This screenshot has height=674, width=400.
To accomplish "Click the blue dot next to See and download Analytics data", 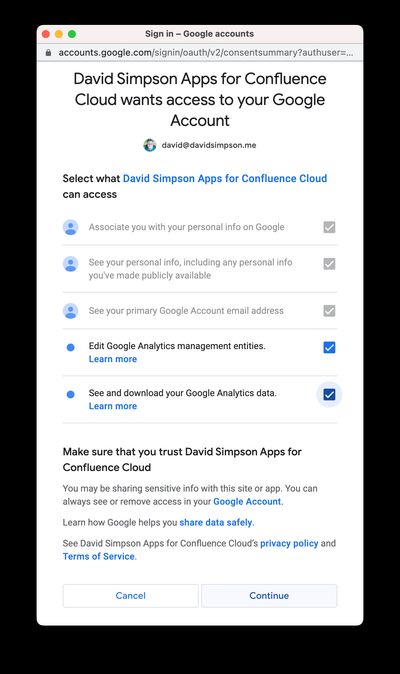I will [70, 394].
